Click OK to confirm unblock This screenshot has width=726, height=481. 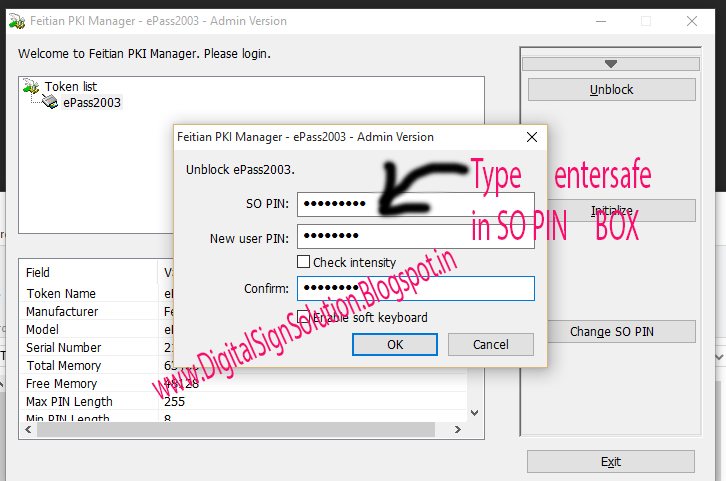tap(395, 344)
